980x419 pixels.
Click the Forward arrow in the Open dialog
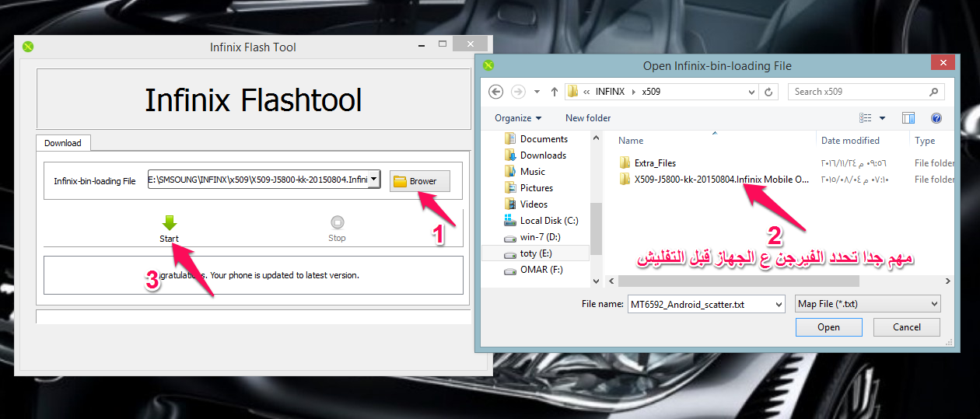point(518,92)
